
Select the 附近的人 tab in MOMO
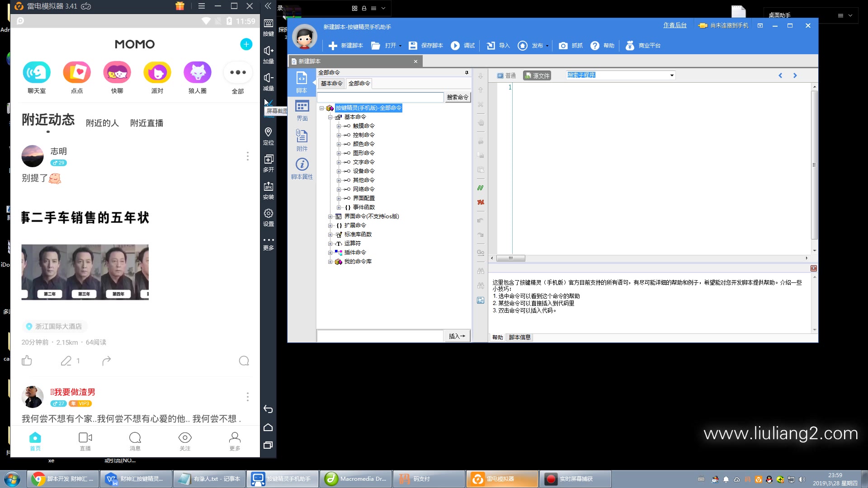[102, 123]
